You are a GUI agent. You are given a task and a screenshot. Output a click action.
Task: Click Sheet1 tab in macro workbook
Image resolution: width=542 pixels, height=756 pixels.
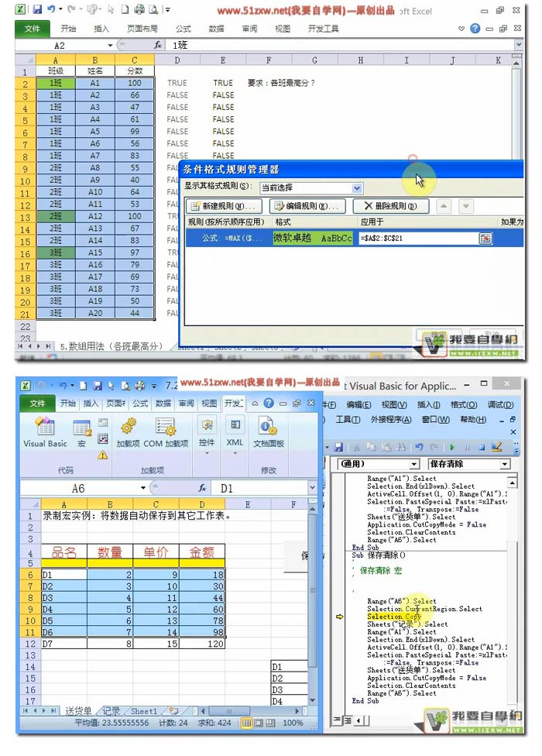[x=143, y=710]
